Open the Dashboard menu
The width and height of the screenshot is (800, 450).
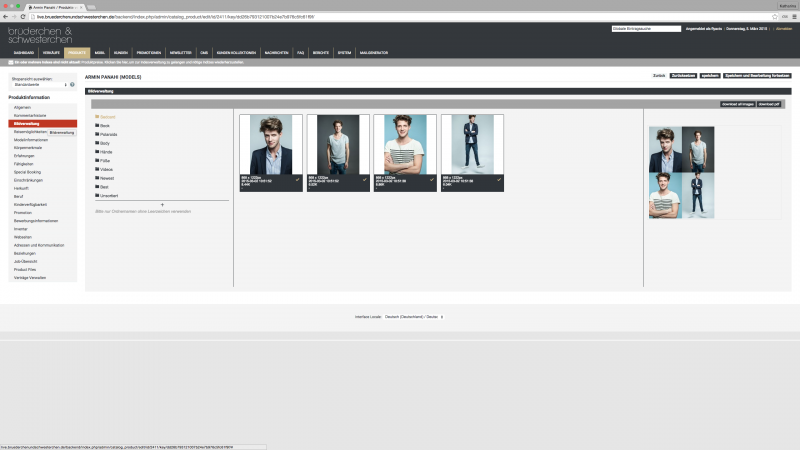click(x=23, y=53)
